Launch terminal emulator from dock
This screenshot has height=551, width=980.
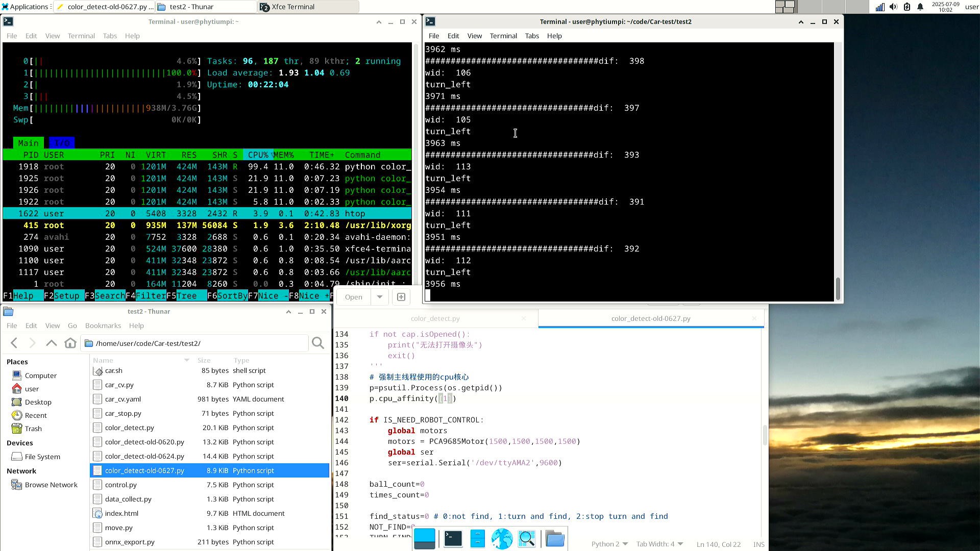point(453,539)
